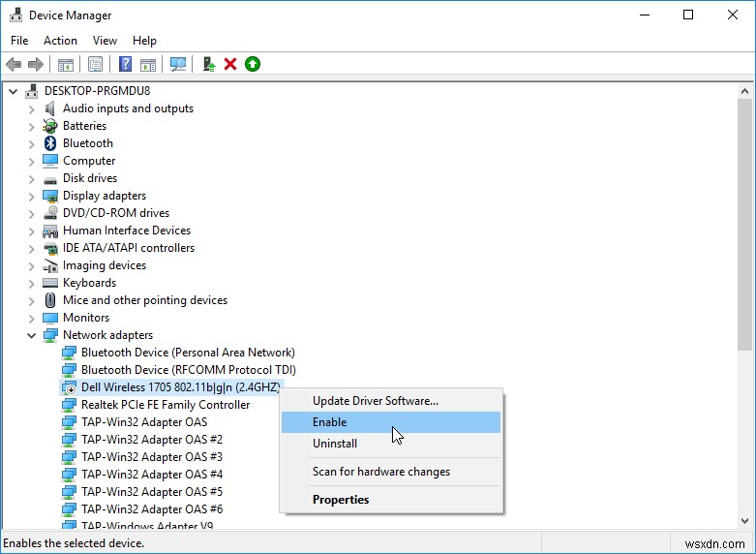Toggle the console tree toolbar icon
756x554 pixels.
tap(66, 64)
